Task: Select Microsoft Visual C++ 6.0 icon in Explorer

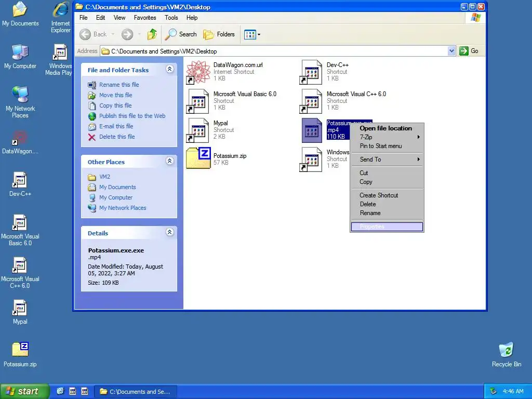Action: pos(311,101)
